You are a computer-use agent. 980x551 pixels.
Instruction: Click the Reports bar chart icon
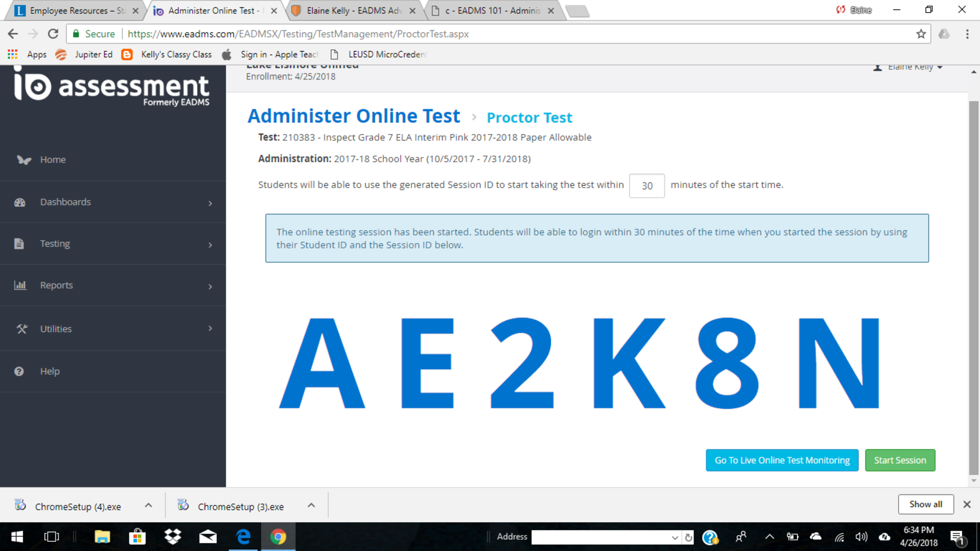coord(20,285)
